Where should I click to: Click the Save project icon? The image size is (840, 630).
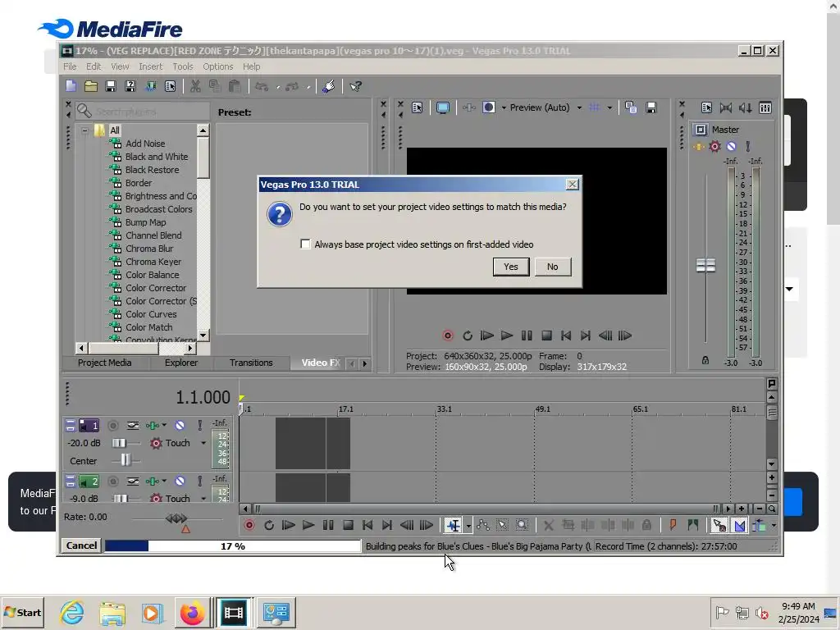point(111,86)
